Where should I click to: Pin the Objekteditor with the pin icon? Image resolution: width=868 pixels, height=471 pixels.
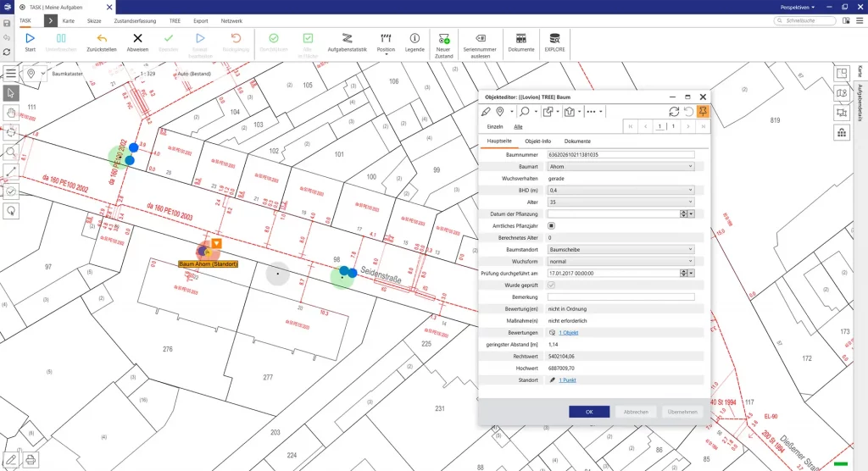703,111
